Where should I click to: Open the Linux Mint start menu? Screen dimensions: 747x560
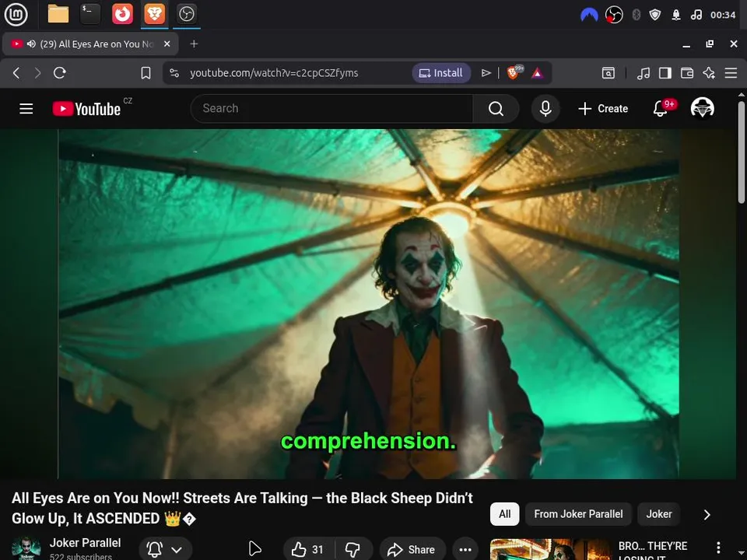pyautogui.click(x=16, y=14)
